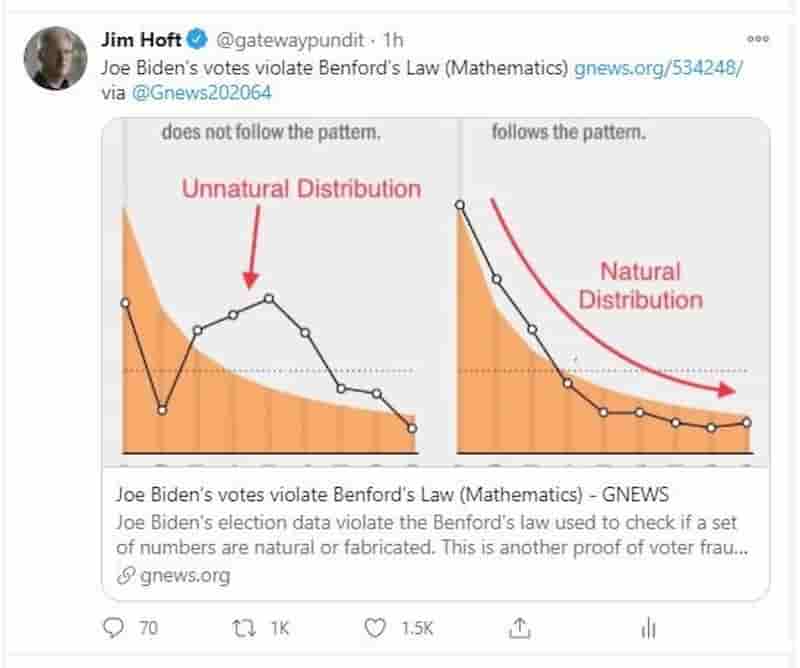The image size is (800, 668).
Task: Click the blue verified badge
Action: (x=198, y=42)
